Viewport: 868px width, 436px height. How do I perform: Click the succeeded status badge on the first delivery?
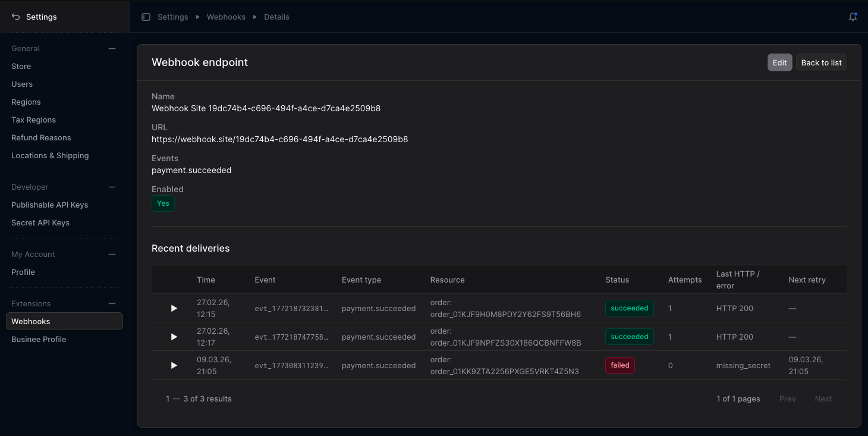pyautogui.click(x=629, y=308)
